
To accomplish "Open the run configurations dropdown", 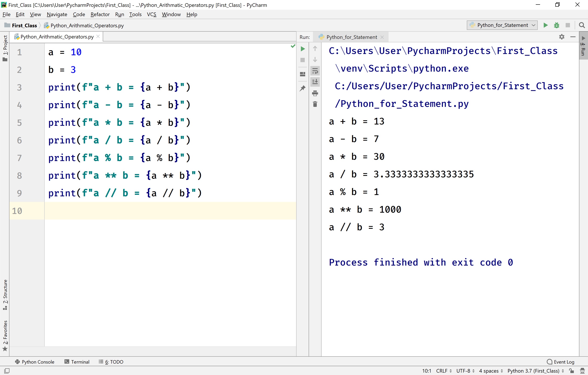I will pos(502,25).
